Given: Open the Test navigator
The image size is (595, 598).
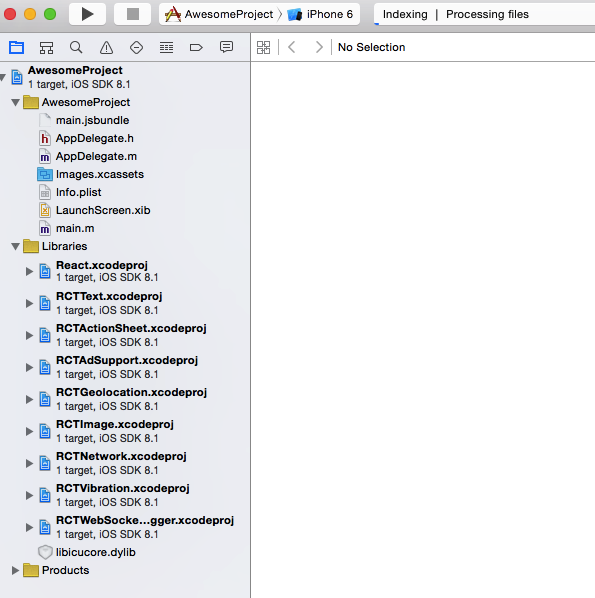Looking at the screenshot, I should pos(136,47).
